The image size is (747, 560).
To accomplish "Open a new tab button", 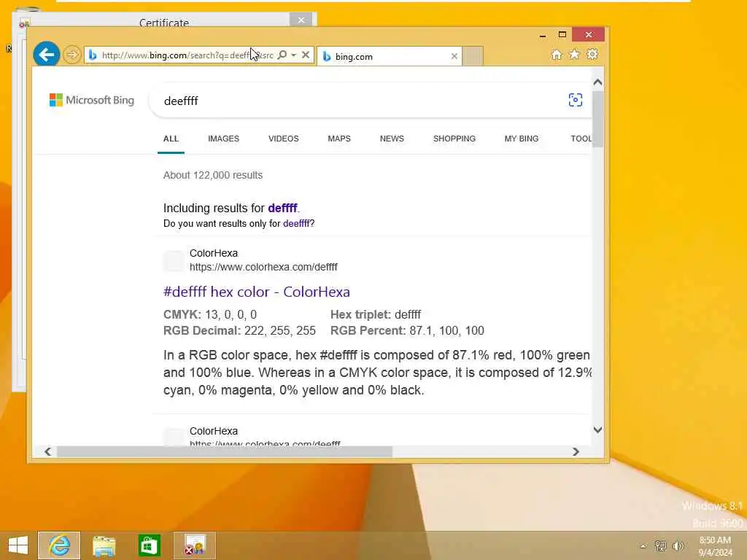I will (x=473, y=56).
